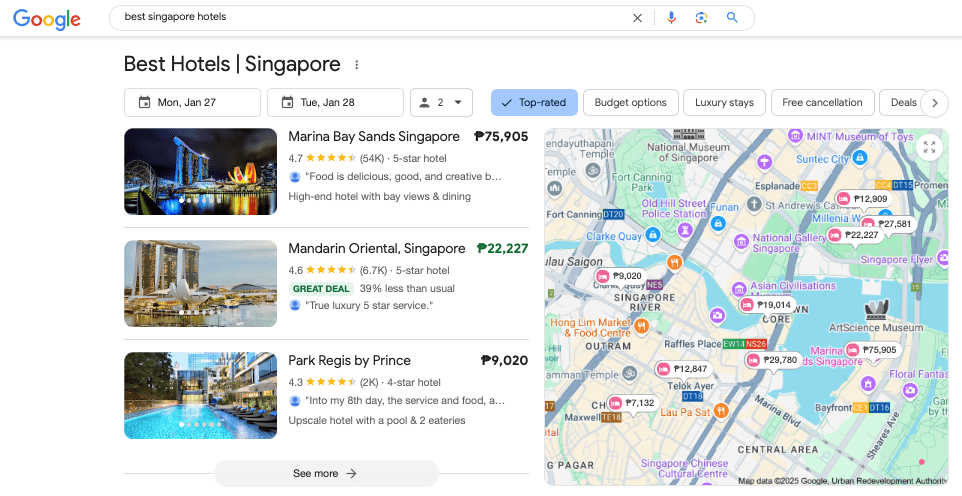The image size is (962, 496).
Task: Click the See more button
Action: pyautogui.click(x=326, y=473)
